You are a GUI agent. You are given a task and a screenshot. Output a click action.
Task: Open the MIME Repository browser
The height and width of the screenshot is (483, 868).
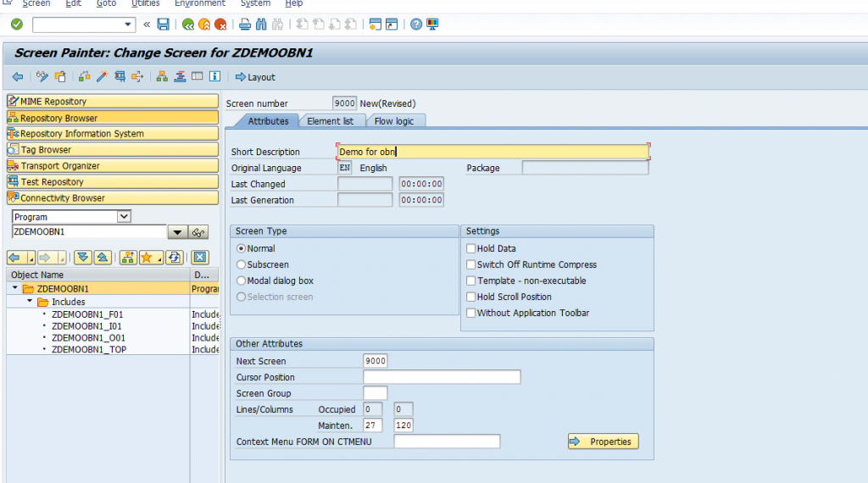[113, 101]
